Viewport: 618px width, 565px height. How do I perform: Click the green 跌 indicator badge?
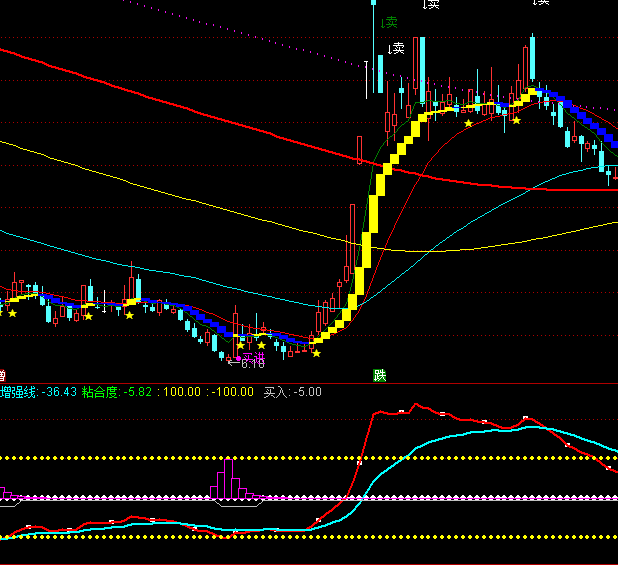pyautogui.click(x=380, y=375)
